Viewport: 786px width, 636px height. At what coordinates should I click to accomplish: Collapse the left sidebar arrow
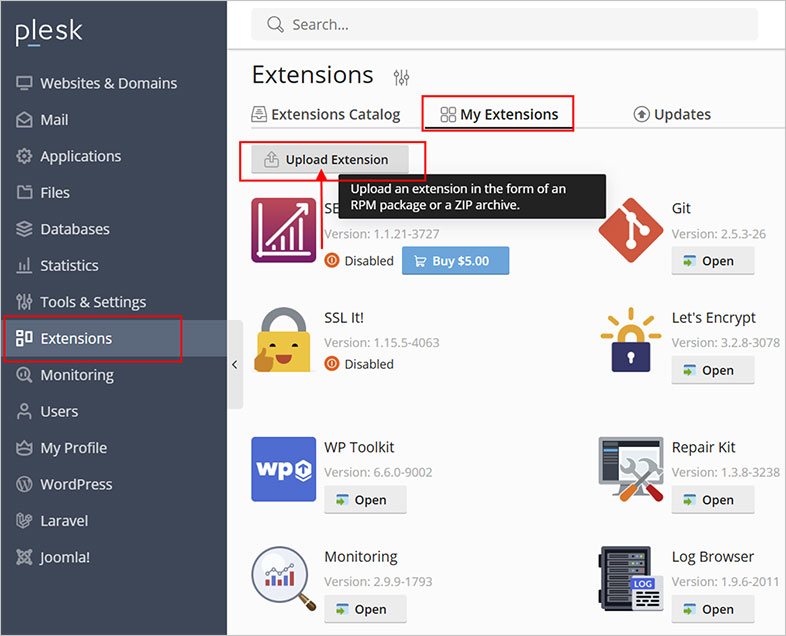235,365
